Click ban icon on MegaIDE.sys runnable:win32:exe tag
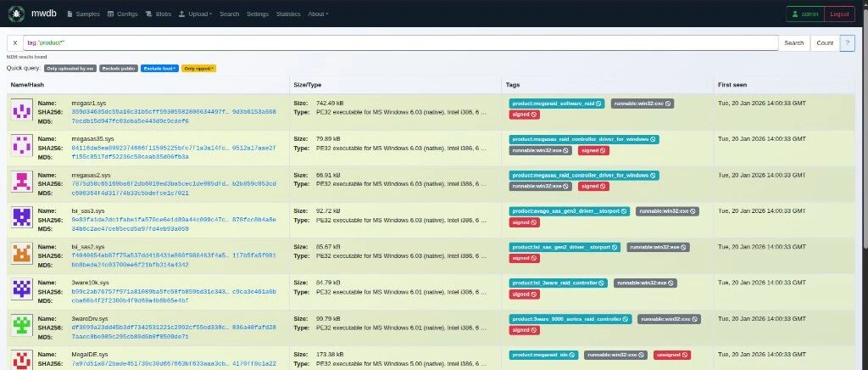The image size is (868, 370). [x=642, y=355]
